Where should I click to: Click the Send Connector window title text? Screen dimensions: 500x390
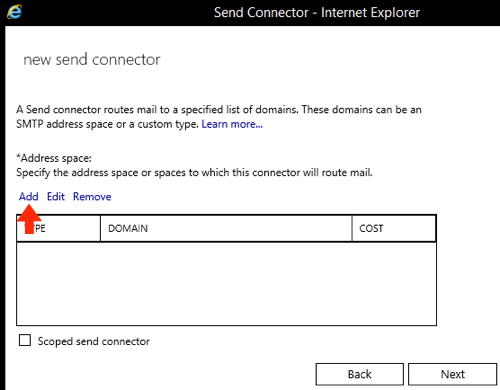click(x=317, y=13)
